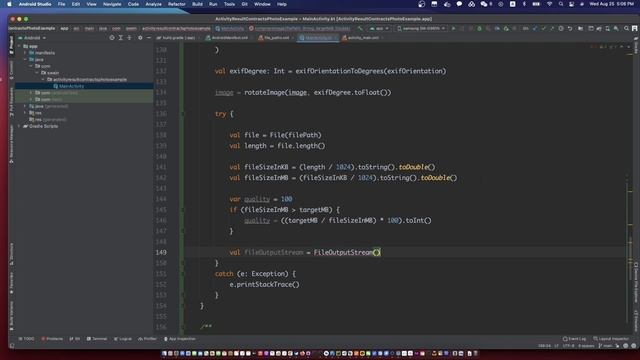The height and width of the screenshot is (360, 640).
Task: Click the app breadcrumb in navigation bar
Action: (x=64, y=29)
